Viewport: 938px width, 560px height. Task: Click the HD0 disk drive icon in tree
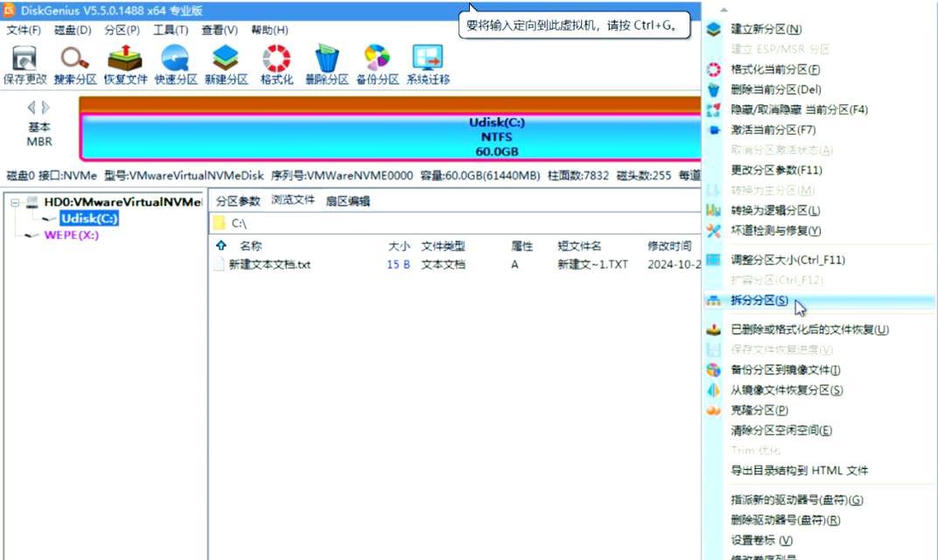tap(32, 201)
